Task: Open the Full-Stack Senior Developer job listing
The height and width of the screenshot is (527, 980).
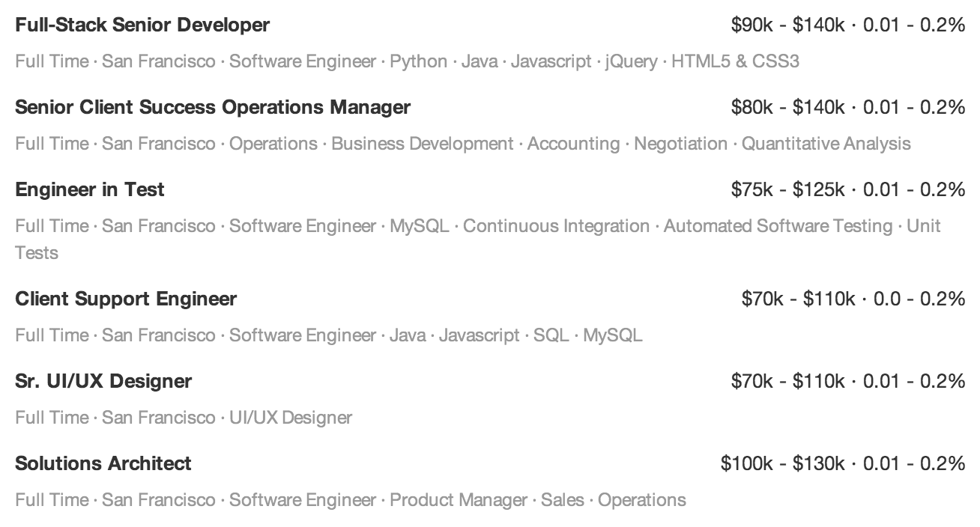Action: (x=142, y=25)
